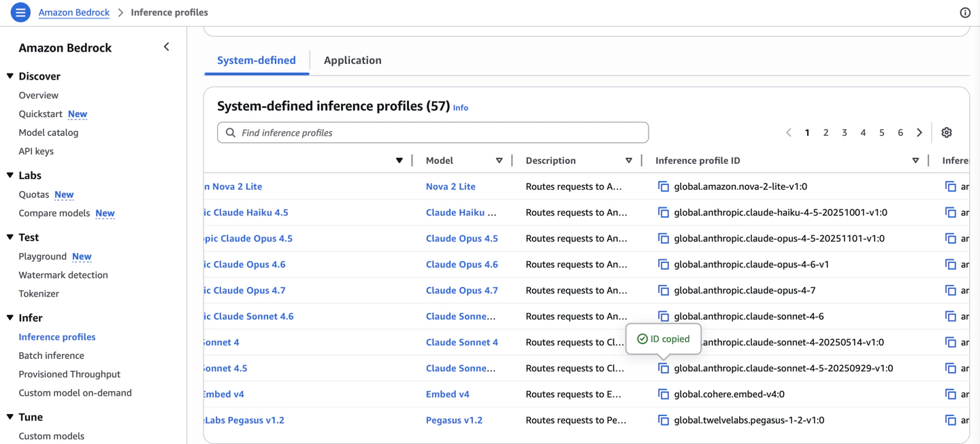Viewport: 980px width, 444px height.
Task: Open API keys page
Action: (x=36, y=151)
